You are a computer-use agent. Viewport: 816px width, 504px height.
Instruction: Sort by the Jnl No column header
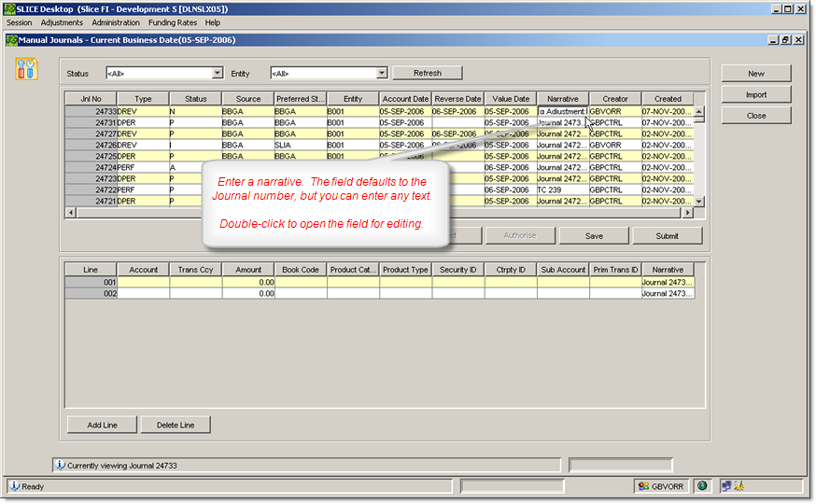91,98
